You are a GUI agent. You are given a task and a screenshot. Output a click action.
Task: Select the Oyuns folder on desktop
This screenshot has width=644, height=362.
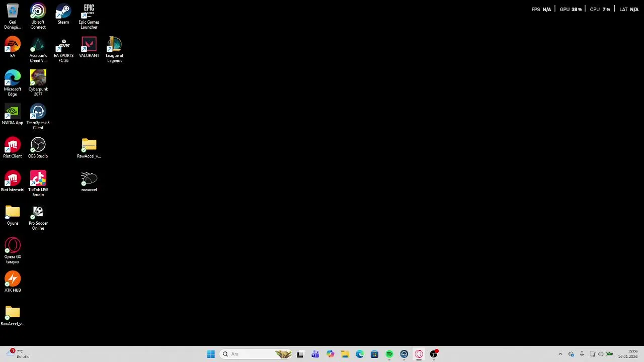click(13, 215)
